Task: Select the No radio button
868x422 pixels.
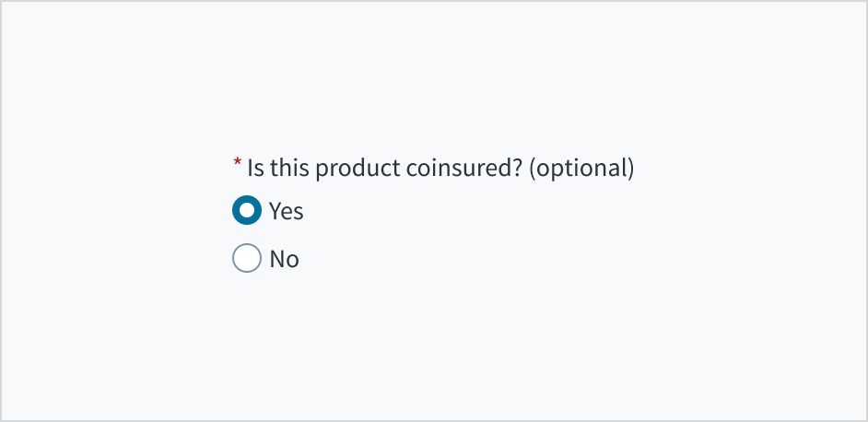Action: tap(246, 259)
